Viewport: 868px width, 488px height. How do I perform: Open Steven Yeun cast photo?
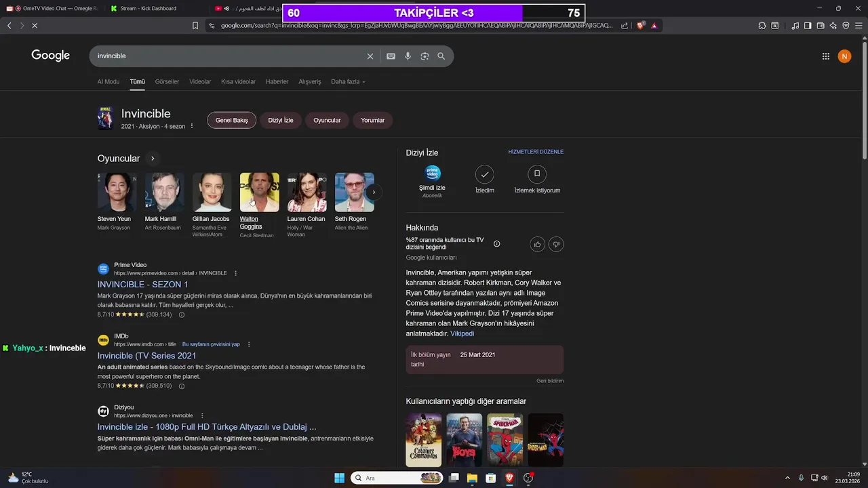(x=117, y=192)
